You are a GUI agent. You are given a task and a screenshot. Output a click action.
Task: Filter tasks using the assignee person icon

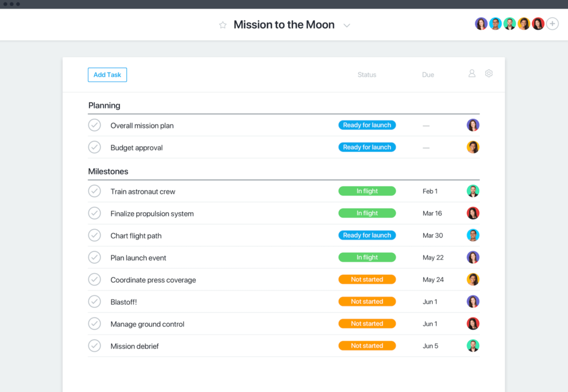tap(472, 74)
